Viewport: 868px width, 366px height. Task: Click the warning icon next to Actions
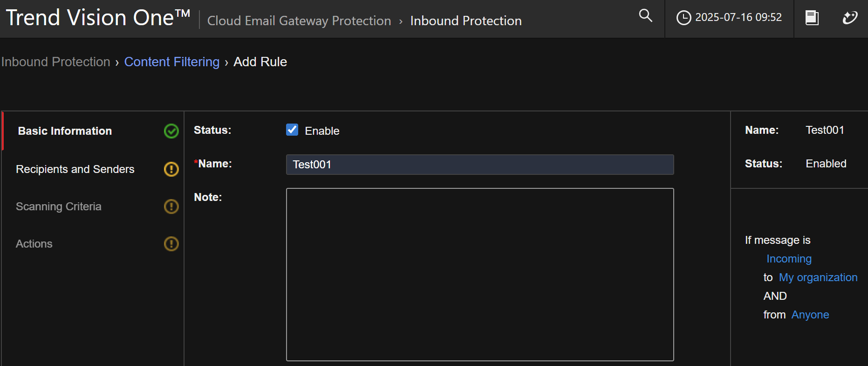pos(171,243)
